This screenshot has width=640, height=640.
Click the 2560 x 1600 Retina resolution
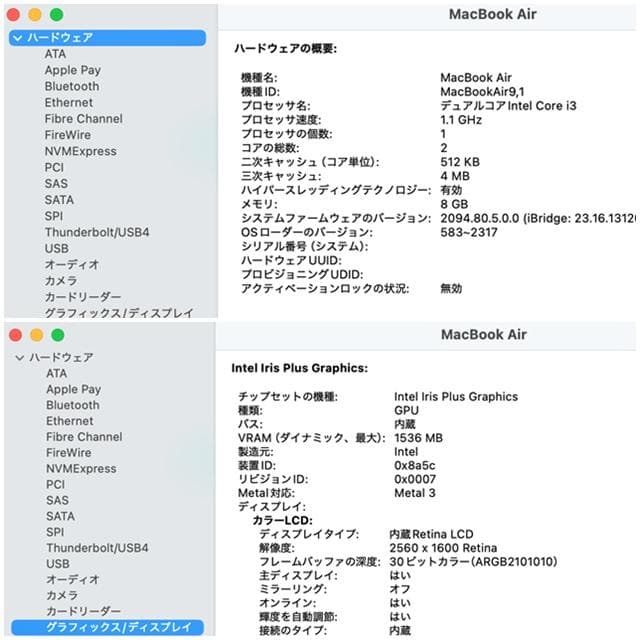(443, 548)
